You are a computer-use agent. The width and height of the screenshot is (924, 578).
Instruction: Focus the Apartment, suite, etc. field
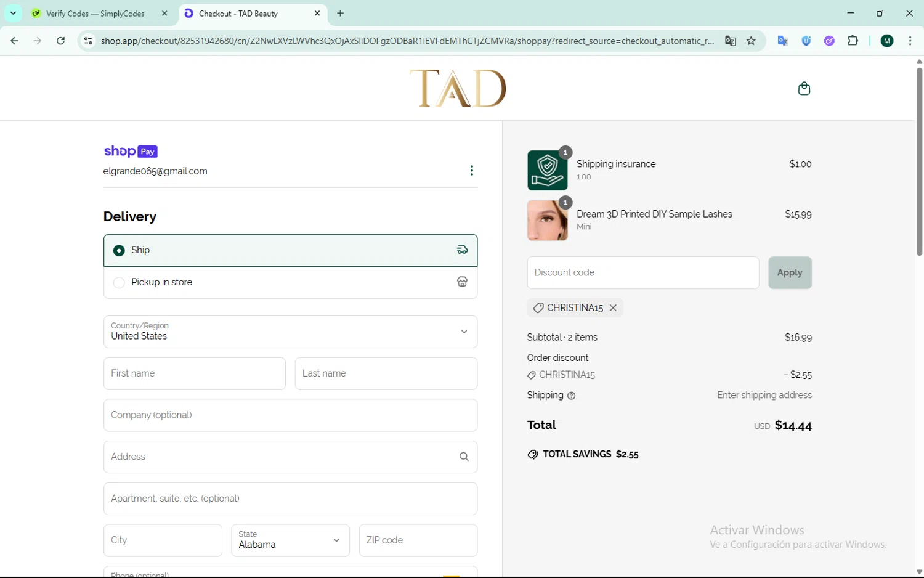click(x=290, y=499)
